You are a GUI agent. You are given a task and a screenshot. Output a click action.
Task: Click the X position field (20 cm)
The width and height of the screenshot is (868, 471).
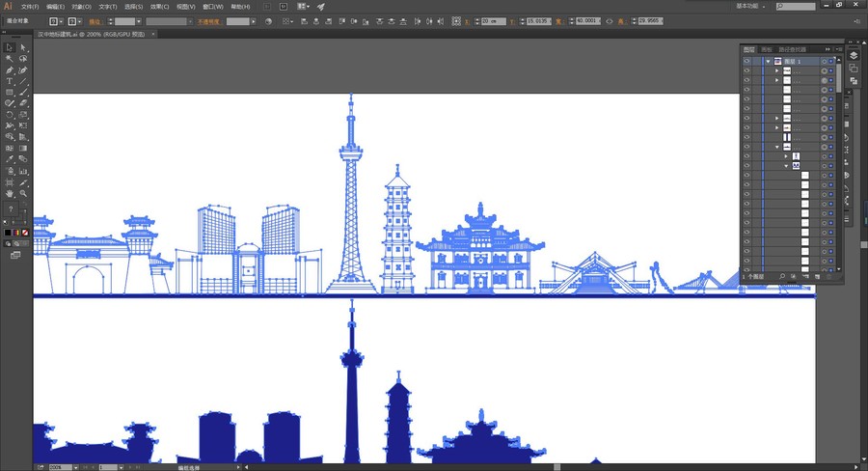(x=493, y=21)
